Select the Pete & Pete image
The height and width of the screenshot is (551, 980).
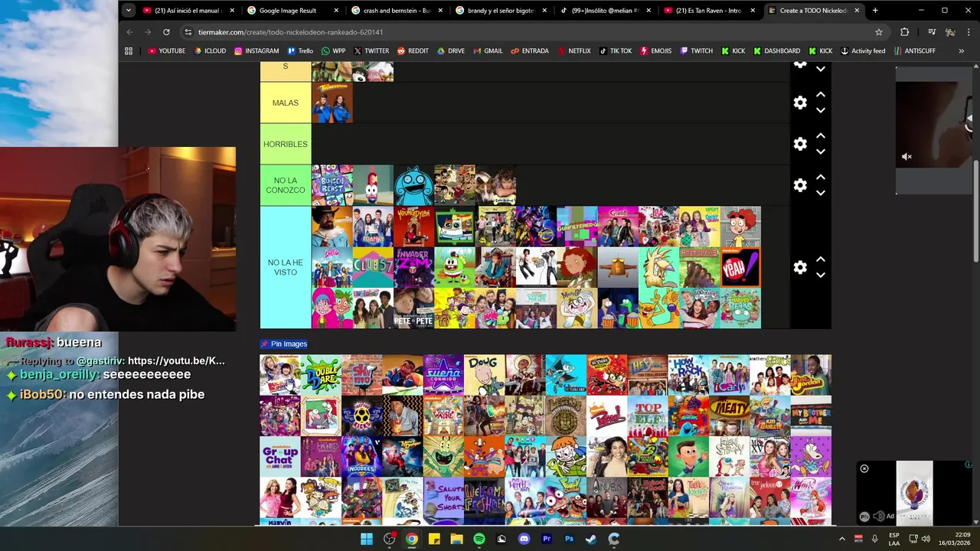tap(413, 308)
